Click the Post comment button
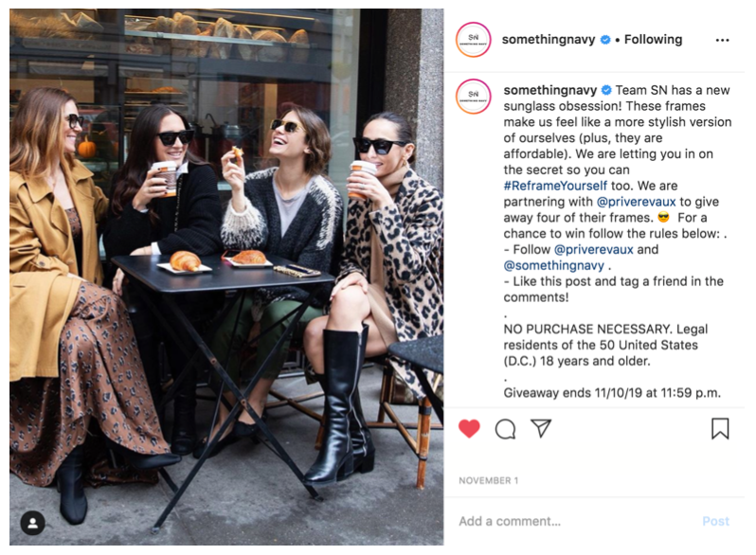 point(715,521)
